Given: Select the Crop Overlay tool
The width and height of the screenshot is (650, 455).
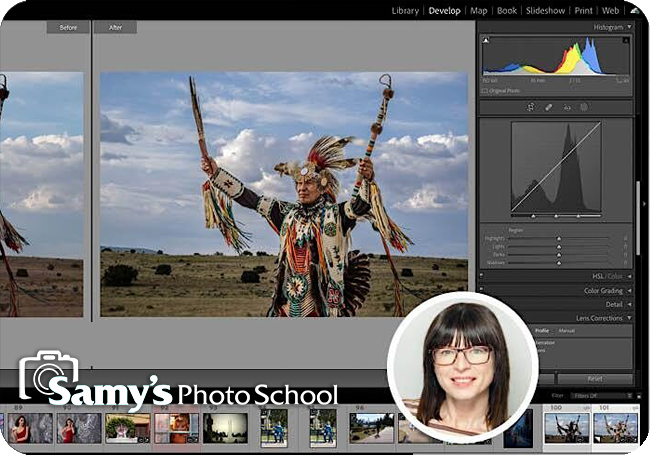Looking at the screenshot, I should click(x=531, y=107).
